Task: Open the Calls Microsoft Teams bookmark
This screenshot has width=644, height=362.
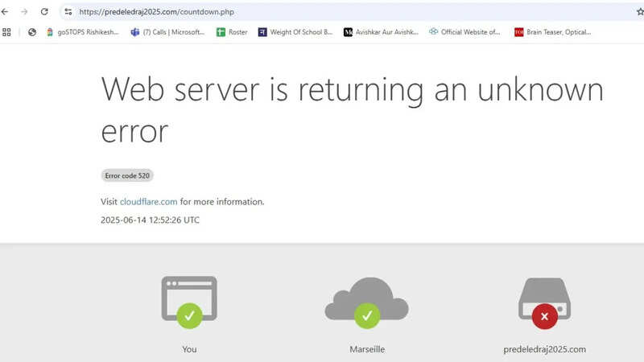Action: coord(167,32)
